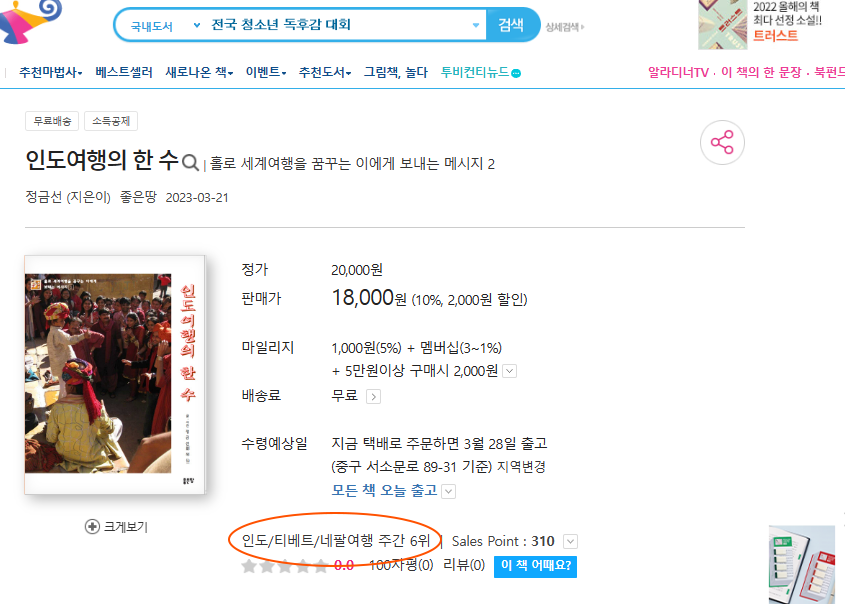Click the book cover thumbnail
This screenshot has width=845, height=604.
pos(115,374)
